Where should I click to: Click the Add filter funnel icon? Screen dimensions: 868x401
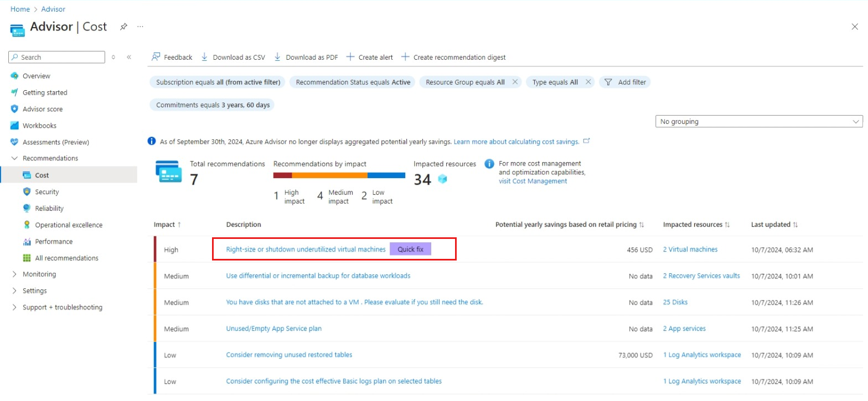click(x=608, y=82)
